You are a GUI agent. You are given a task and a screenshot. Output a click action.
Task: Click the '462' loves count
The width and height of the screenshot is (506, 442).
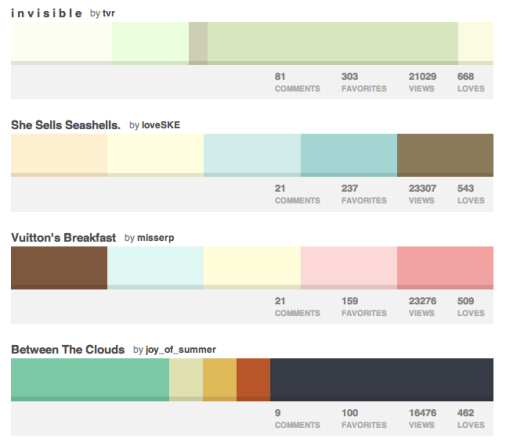[x=466, y=413]
